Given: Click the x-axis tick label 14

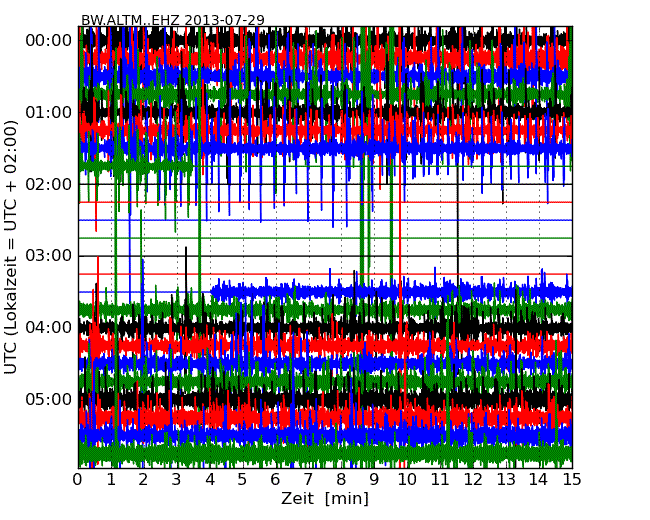Looking at the screenshot, I should click(x=538, y=479).
